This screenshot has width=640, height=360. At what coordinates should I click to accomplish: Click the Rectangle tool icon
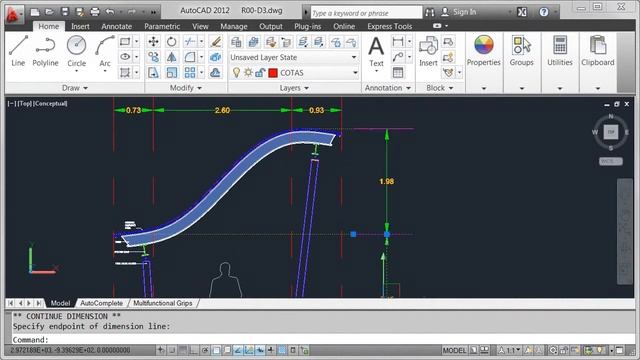pos(125,42)
